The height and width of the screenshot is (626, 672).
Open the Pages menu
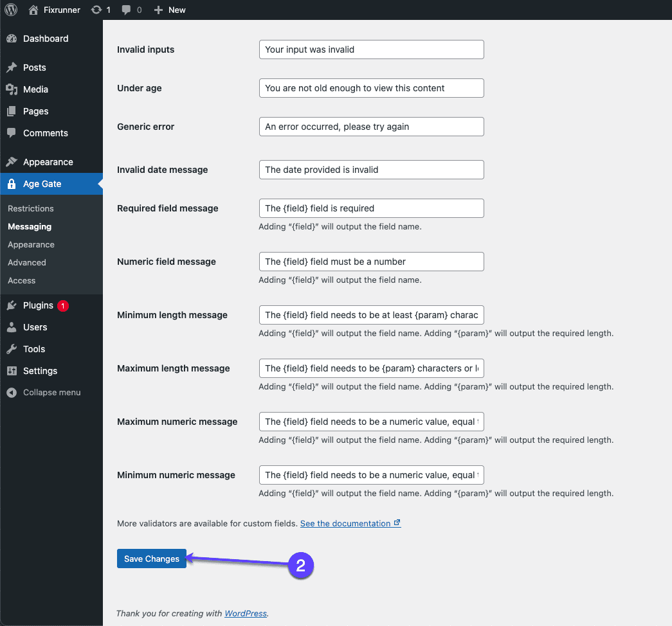tap(51, 111)
